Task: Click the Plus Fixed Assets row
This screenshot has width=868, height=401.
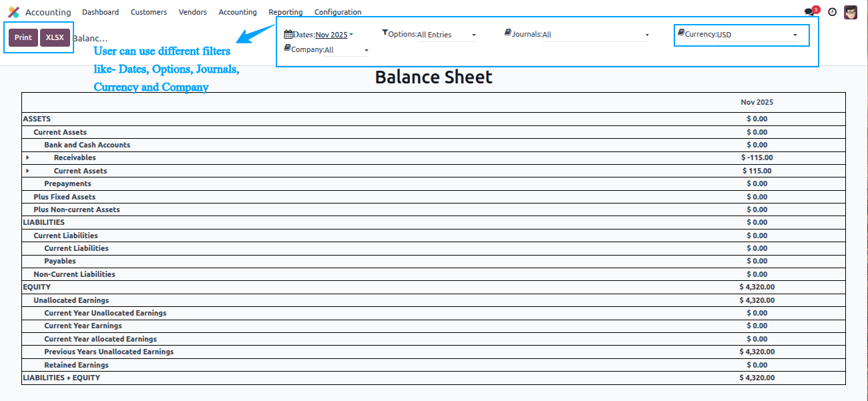Action: tap(433, 197)
